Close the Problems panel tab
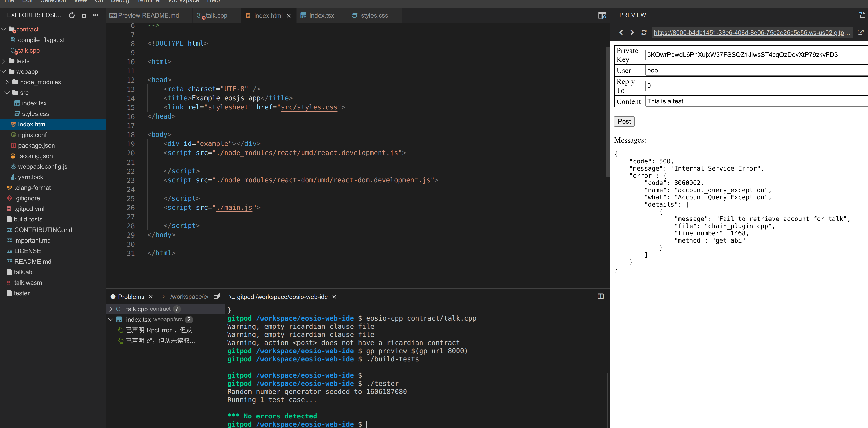 click(x=151, y=297)
